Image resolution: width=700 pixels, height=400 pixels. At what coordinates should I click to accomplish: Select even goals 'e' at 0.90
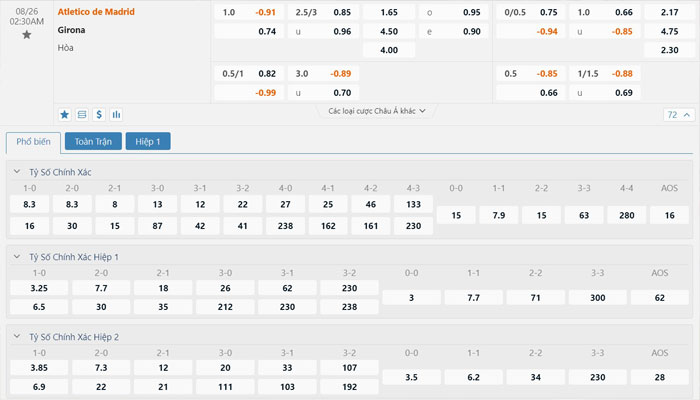[454, 31]
